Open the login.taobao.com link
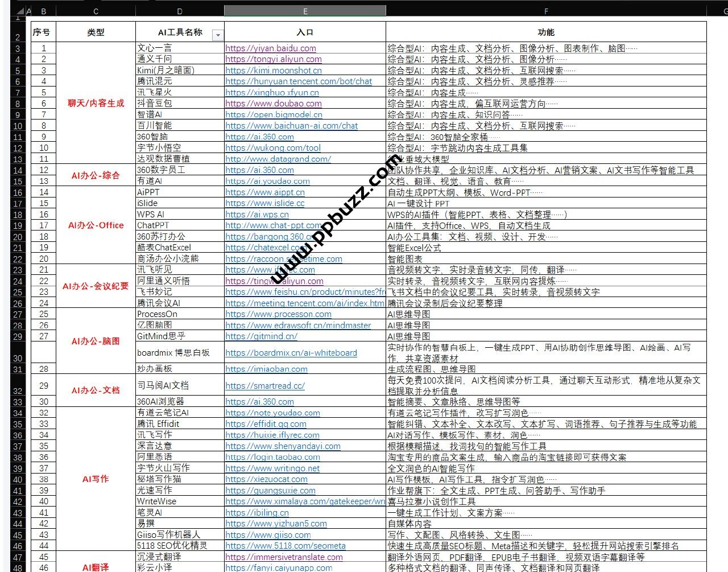Screen dimensions: 728x572 pos(273,457)
